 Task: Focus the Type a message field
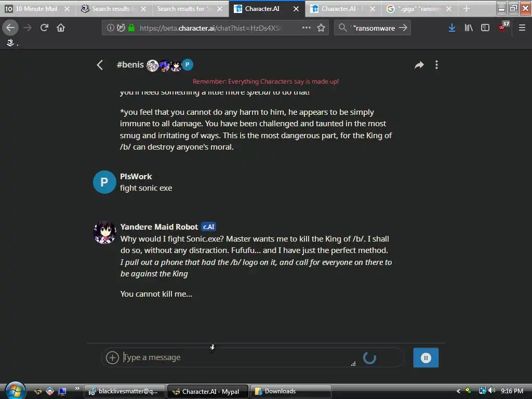(237, 357)
